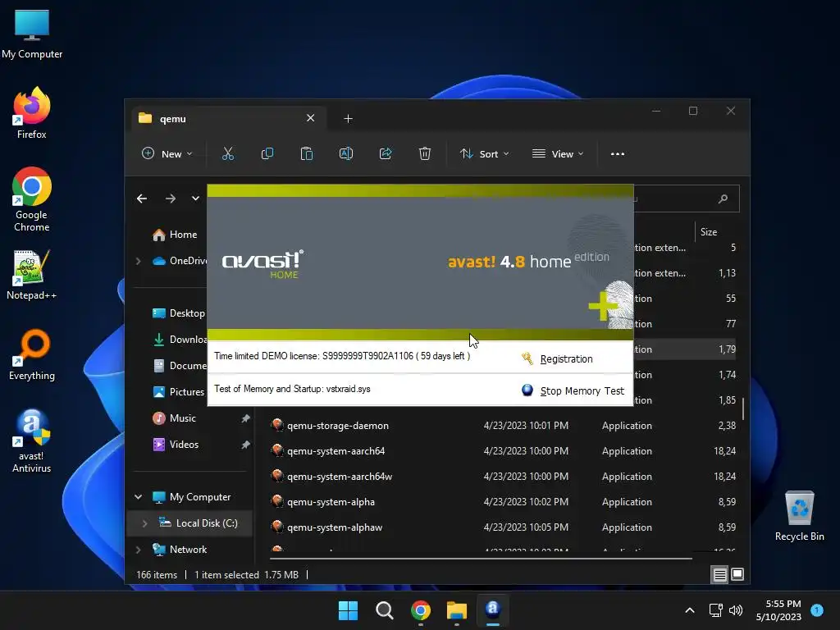Unpin Music using its pin icon
Screen dimensions: 840x630
[x=245, y=418]
